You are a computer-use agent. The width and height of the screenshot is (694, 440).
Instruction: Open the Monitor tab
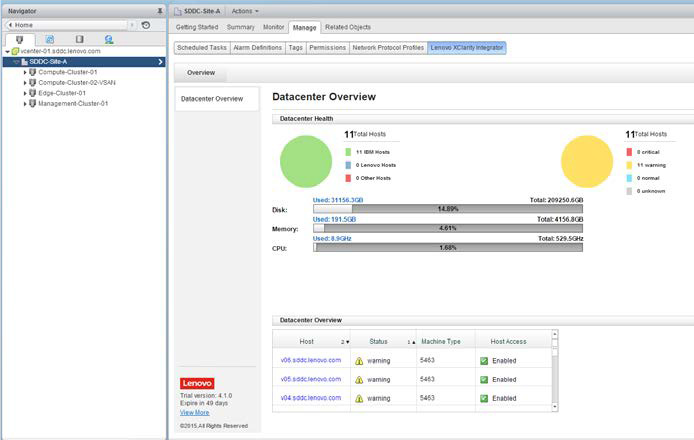(274, 27)
